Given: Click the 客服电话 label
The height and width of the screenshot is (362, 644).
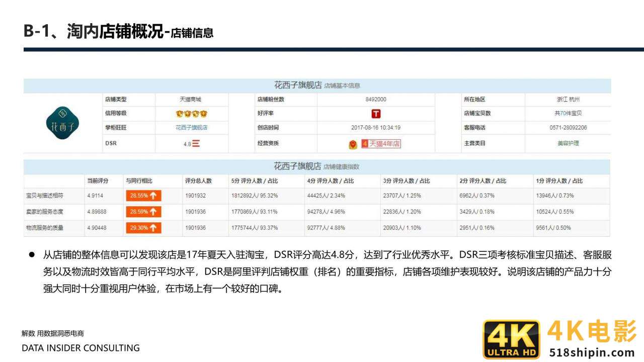Looking at the screenshot, I should [x=474, y=128].
